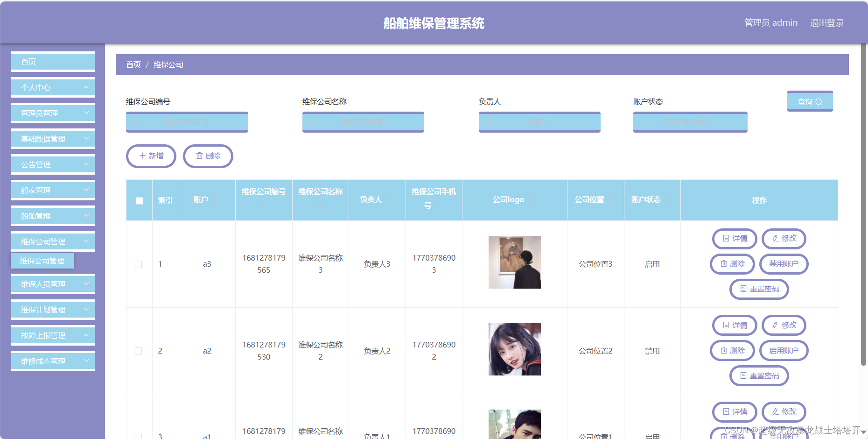The image size is (868, 439).
Task: Click 启用账户 for account a2
Action: (784, 351)
